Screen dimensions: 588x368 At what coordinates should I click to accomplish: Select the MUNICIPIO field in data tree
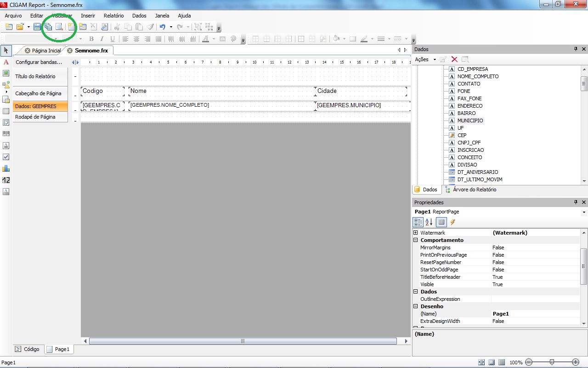[470, 121]
